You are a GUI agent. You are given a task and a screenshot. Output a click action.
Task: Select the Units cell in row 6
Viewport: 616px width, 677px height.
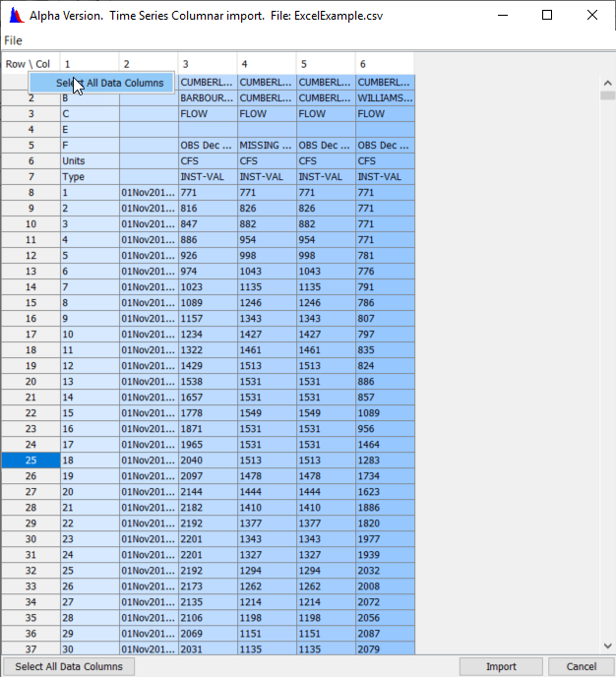[x=90, y=161]
